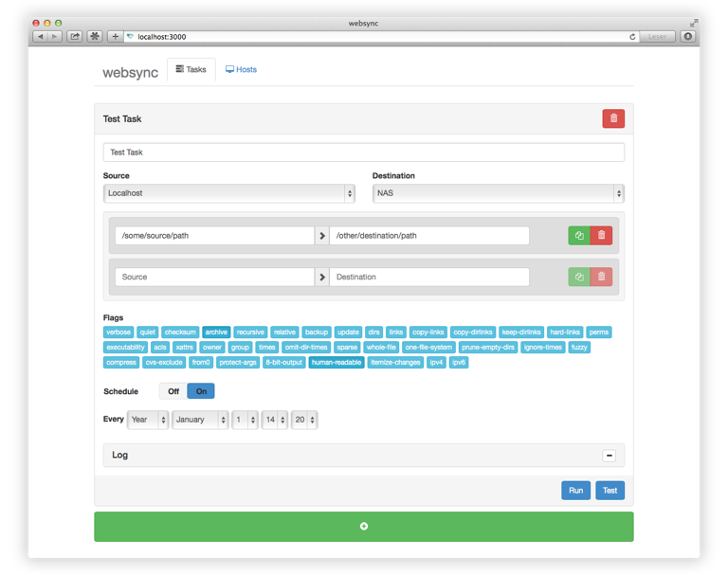Enter fullscreen with window corner icon
Image resolution: width=728 pixels, height=575 pixels.
click(x=693, y=23)
